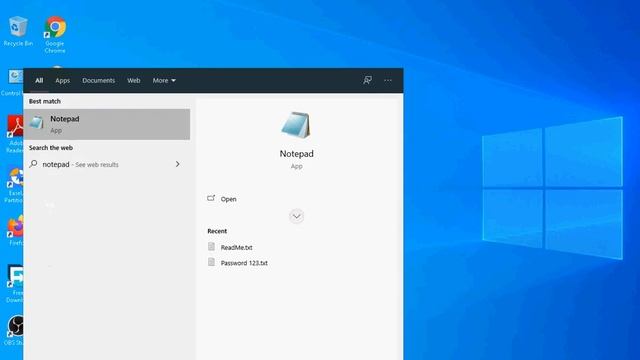
Task: Click the feedback icon in search header
Action: 367,80
